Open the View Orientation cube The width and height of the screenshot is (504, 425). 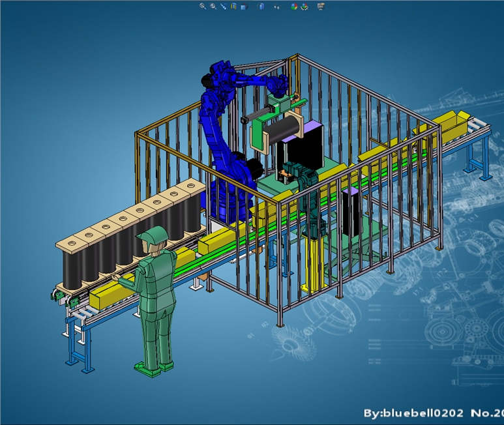[x=244, y=7]
